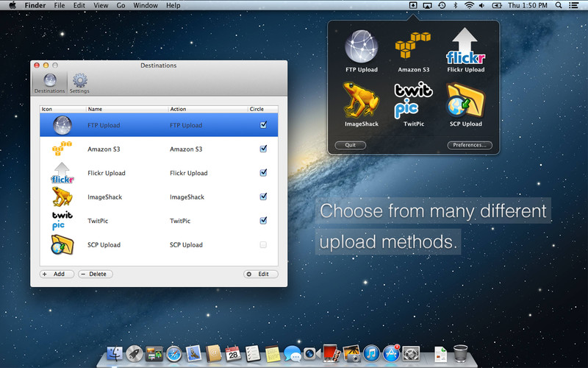Select the TwitPic logo in popup panel

(x=413, y=100)
